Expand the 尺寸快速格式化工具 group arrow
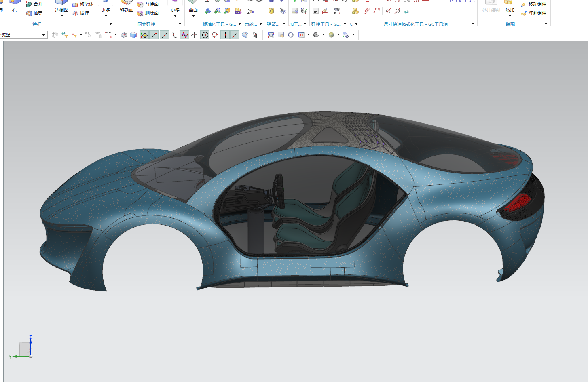 pyautogui.click(x=473, y=24)
